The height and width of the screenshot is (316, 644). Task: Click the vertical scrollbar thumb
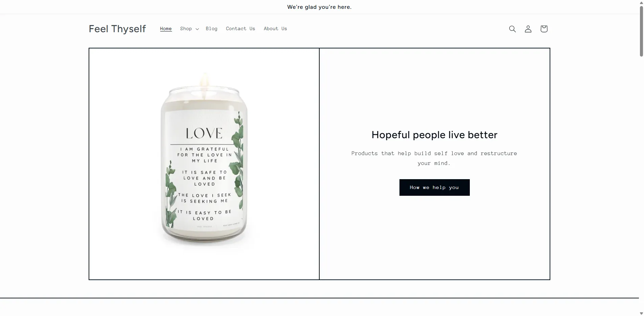[x=641, y=30]
